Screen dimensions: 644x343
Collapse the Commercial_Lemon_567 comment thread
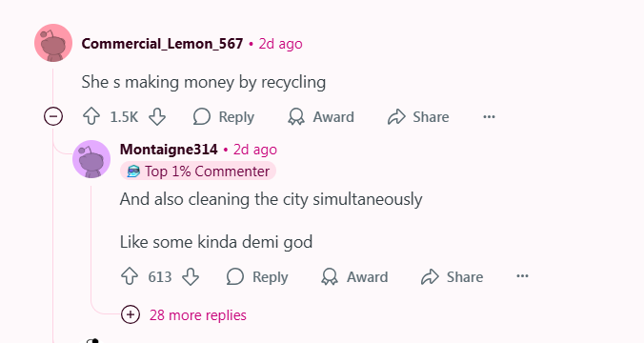pyautogui.click(x=53, y=116)
